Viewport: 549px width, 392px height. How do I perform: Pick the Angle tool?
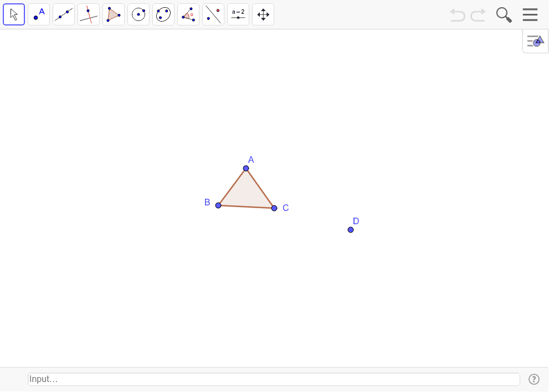[188, 14]
